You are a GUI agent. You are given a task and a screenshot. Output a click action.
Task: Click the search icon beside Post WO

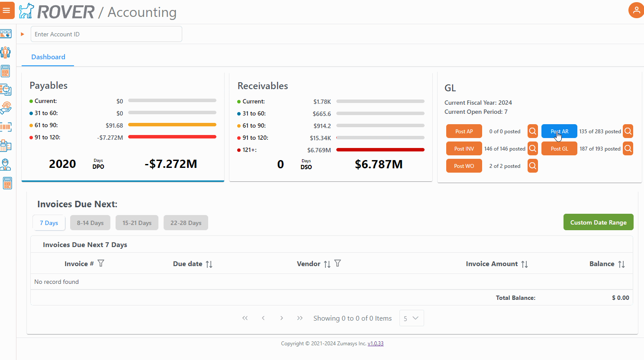tap(533, 166)
